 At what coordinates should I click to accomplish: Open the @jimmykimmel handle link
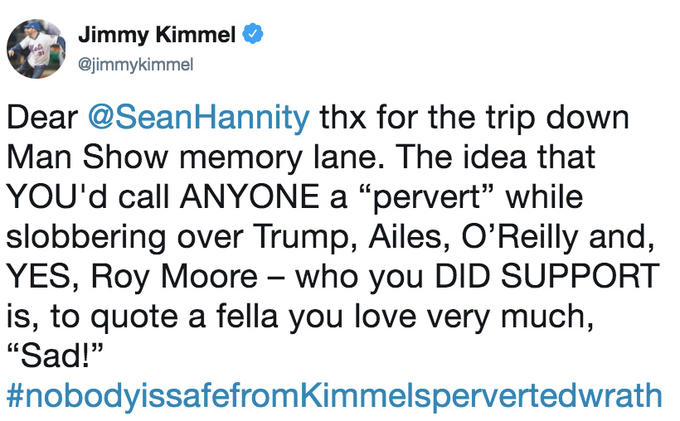point(135,65)
